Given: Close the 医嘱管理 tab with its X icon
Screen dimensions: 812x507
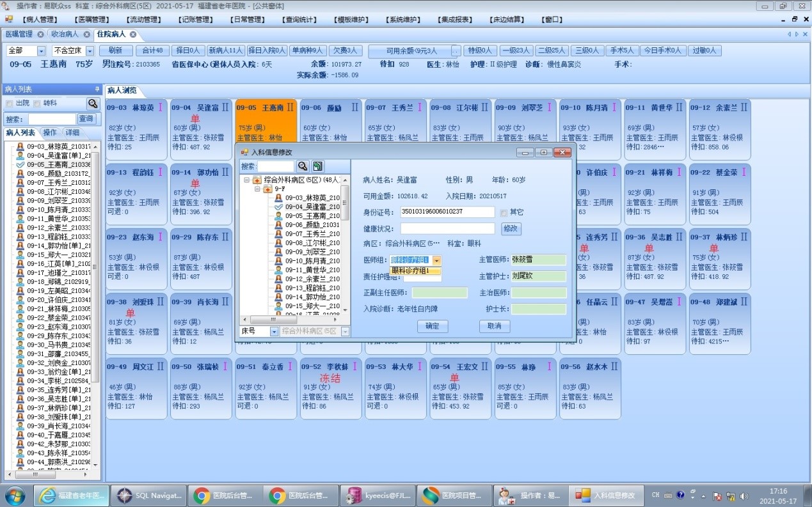Looking at the screenshot, I should (x=40, y=35).
